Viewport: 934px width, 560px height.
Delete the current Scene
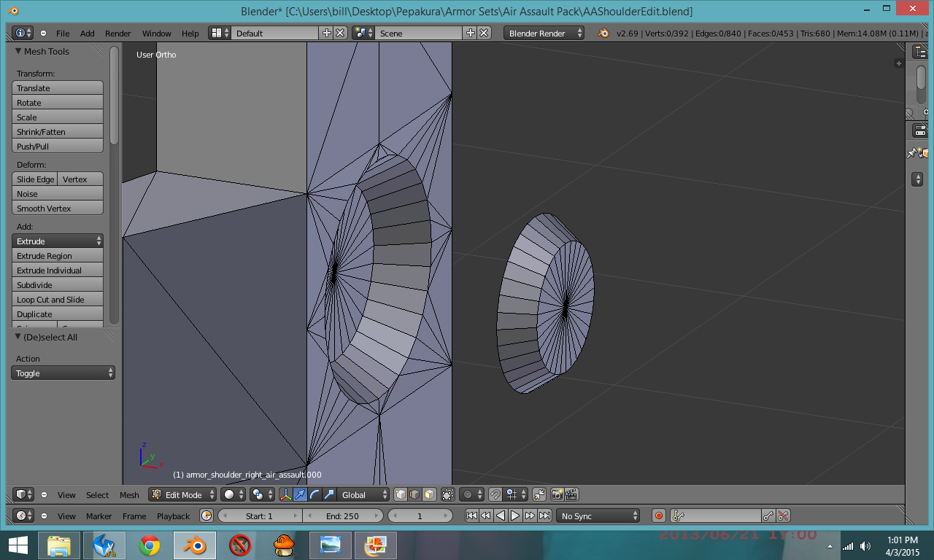click(x=484, y=33)
